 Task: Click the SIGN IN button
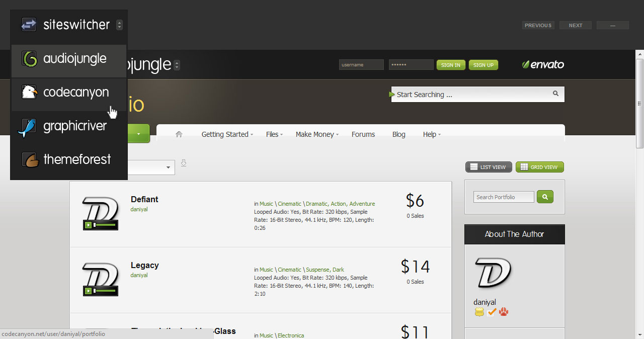450,65
